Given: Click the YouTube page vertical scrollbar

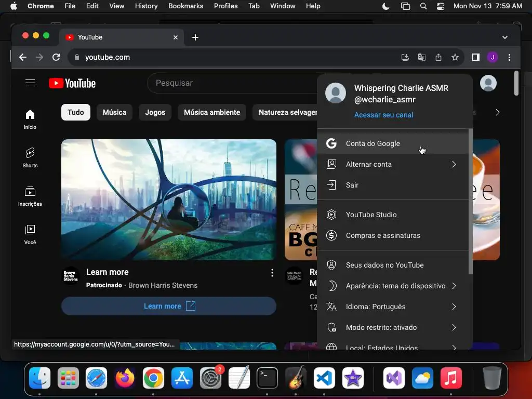Looking at the screenshot, I should [x=516, y=83].
